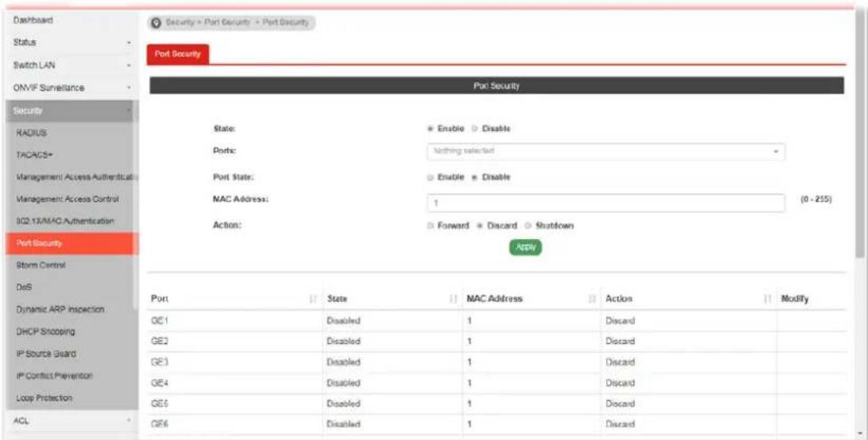This screenshot has width=868, height=440.
Task: Sort table by Port column icon
Action: (313, 299)
